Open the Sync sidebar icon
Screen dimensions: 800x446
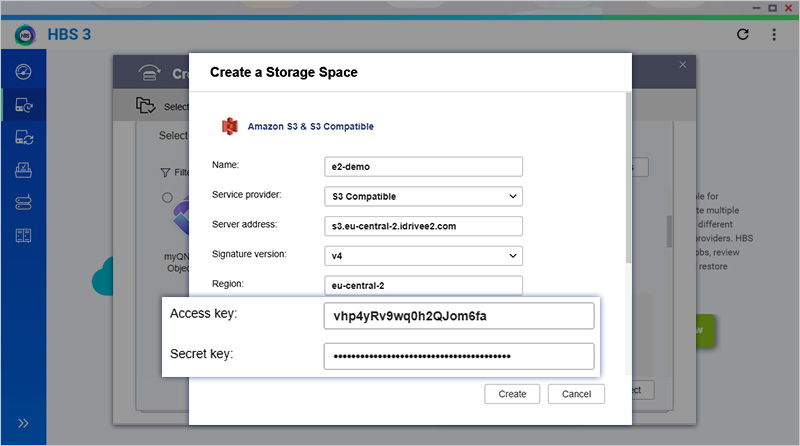click(23, 137)
